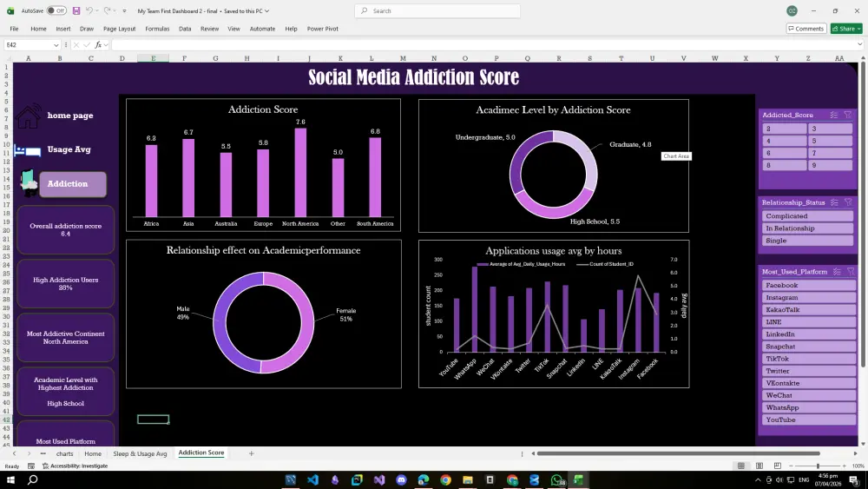Select Single in Relationship_Status slicer
The height and width of the screenshot is (489, 868).
click(807, 241)
